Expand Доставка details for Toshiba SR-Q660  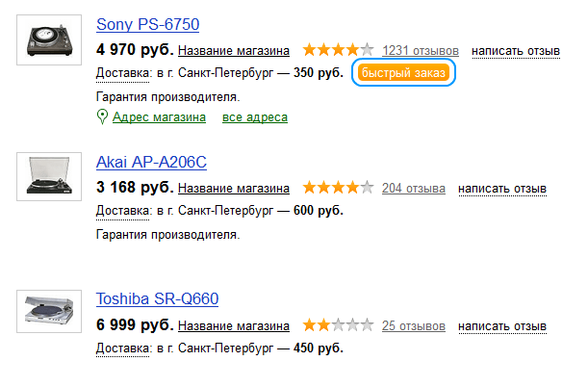[121, 349]
